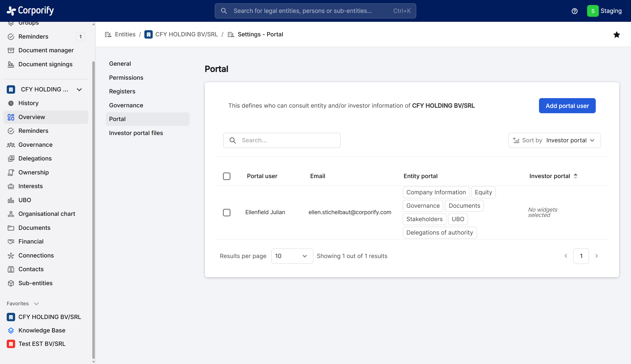The width and height of the screenshot is (631, 364).
Task: Click the UBO bar chart icon
Action: [11, 200]
